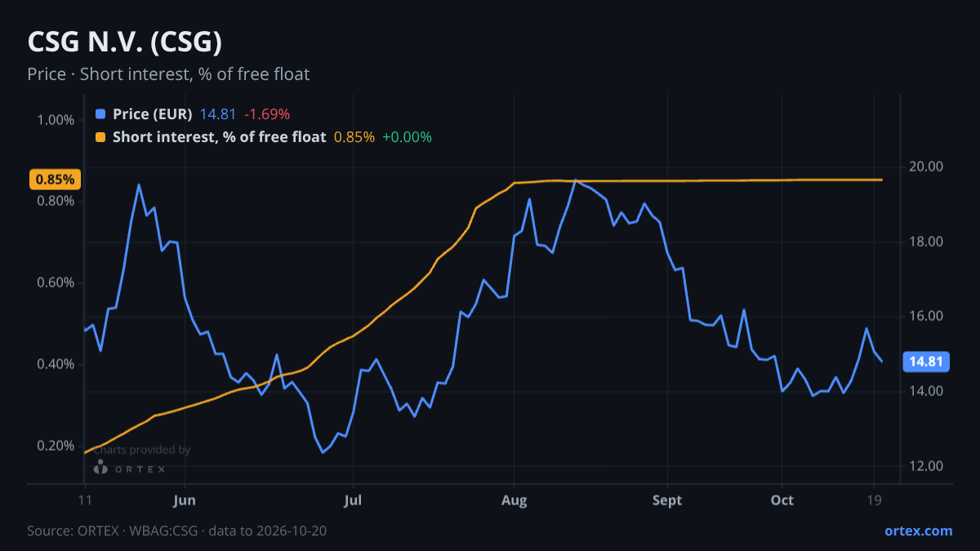Click the Price value 14.81 in legend
980x551 pixels.
coord(218,114)
